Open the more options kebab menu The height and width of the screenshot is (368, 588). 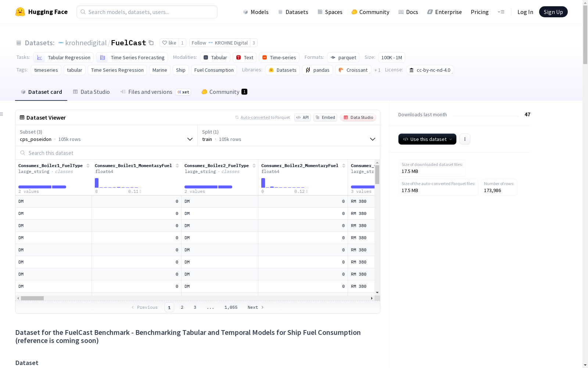pos(465,139)
